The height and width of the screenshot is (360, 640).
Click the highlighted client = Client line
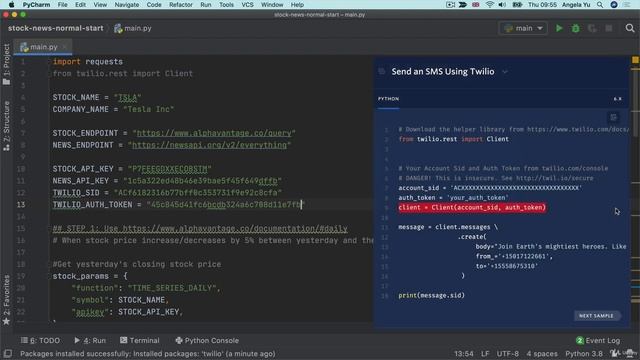point(472,207)
